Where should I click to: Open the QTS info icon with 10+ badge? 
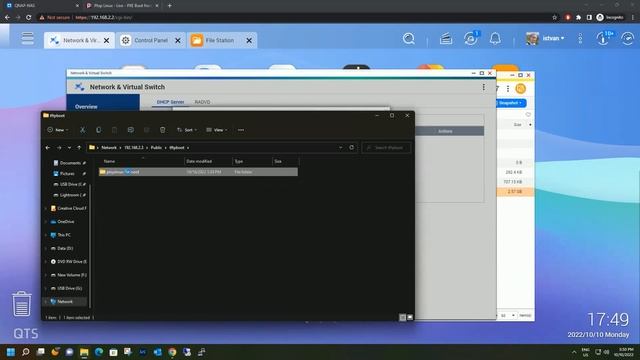pos(604,38)
